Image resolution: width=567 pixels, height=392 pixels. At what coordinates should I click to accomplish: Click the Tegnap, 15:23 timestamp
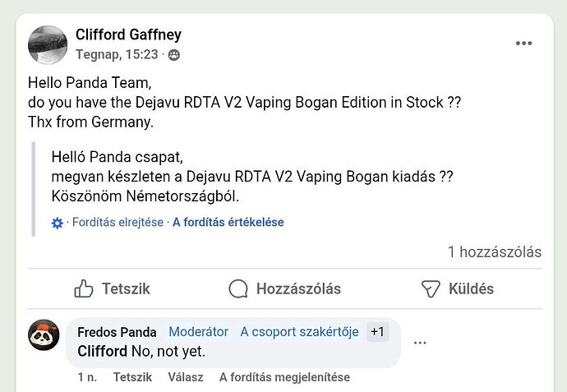[118, 55]
